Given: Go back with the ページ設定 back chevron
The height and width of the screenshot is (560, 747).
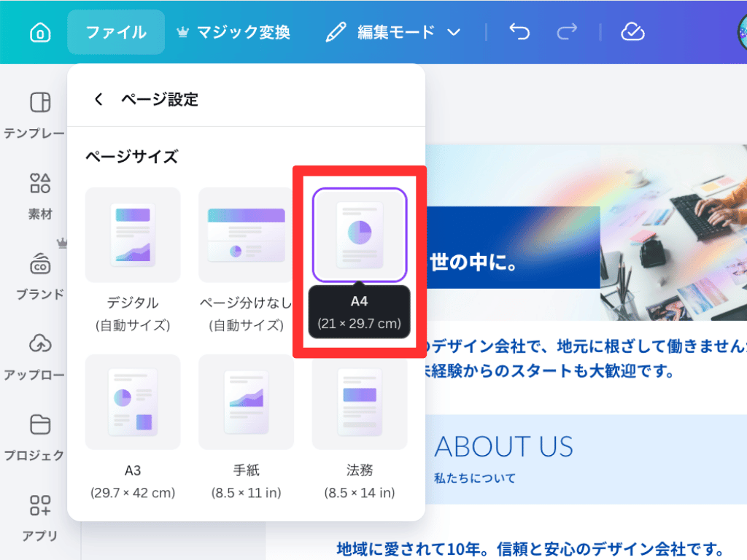Looking at the screenshot, I should (98, 99).
